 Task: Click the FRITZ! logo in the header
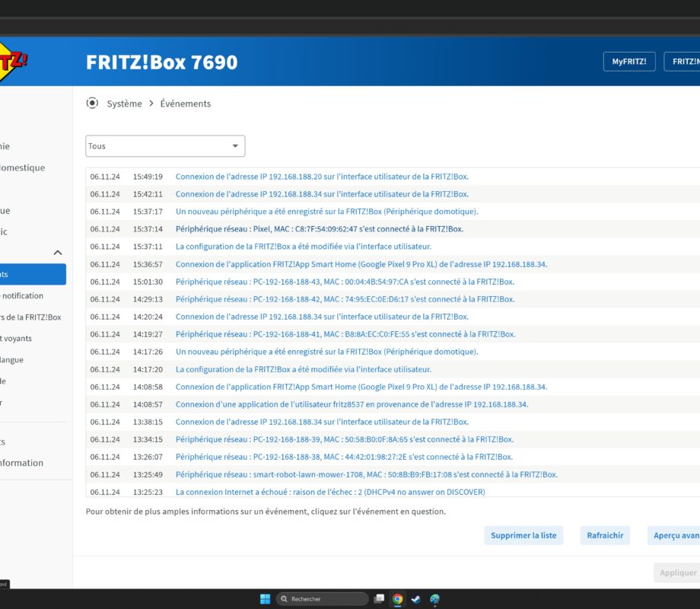pyautogui.click(x=12, y=62)
